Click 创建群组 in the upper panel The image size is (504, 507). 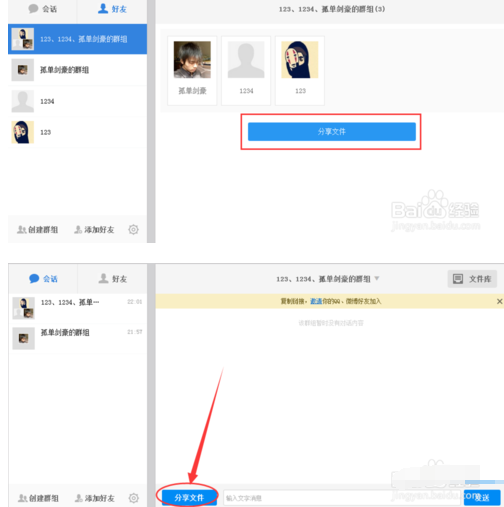click(38, 229)
